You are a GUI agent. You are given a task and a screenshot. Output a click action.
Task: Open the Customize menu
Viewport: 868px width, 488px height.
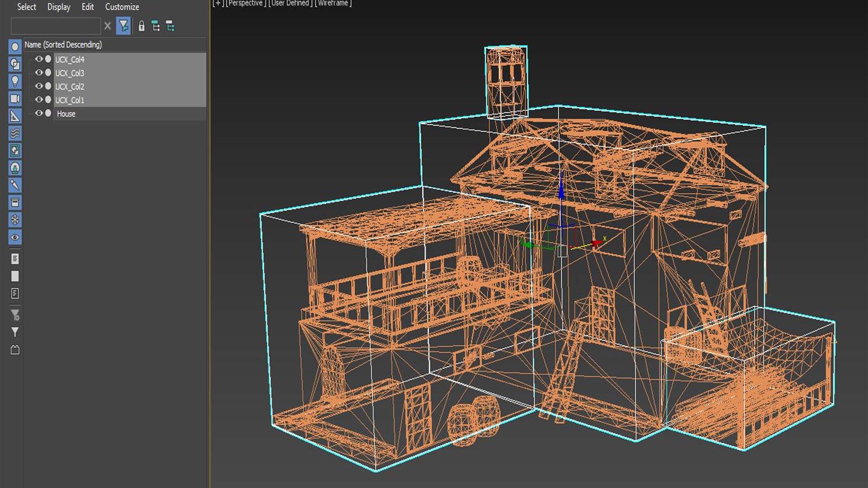coord(122,7)
